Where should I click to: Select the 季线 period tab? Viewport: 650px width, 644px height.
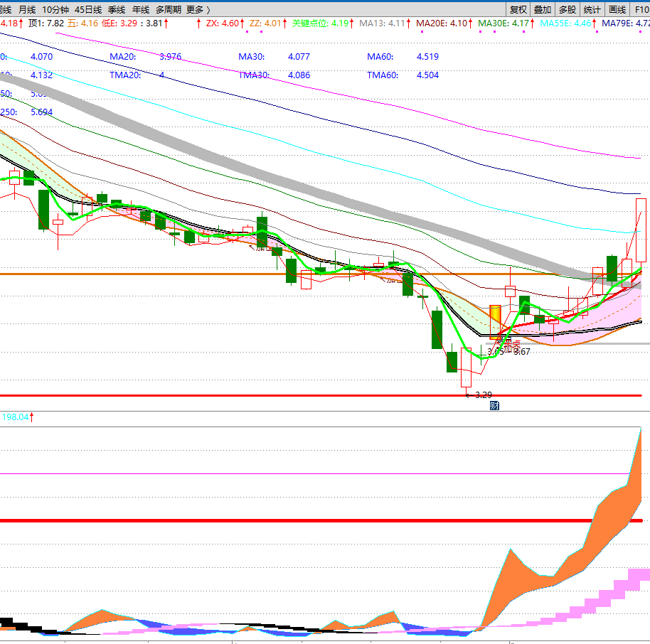click(117, 9)
